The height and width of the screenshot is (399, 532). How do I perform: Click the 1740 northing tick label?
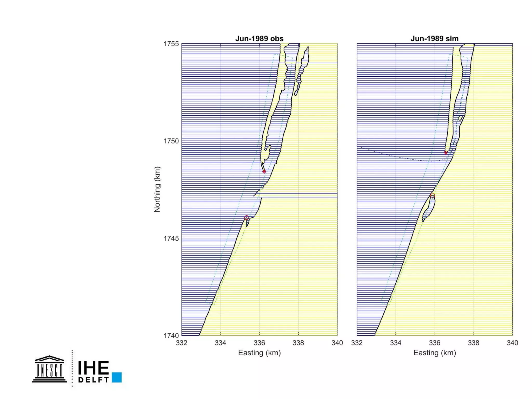pyautogui.click(x=171, y=336)
